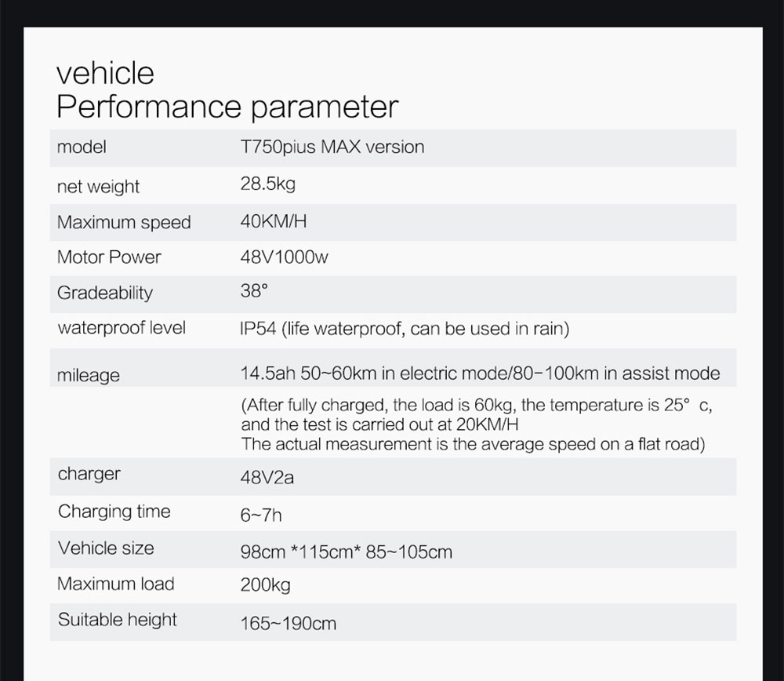Click the IP54 waterproof description text
784x681 pixels.
click(x=404, y=329)
